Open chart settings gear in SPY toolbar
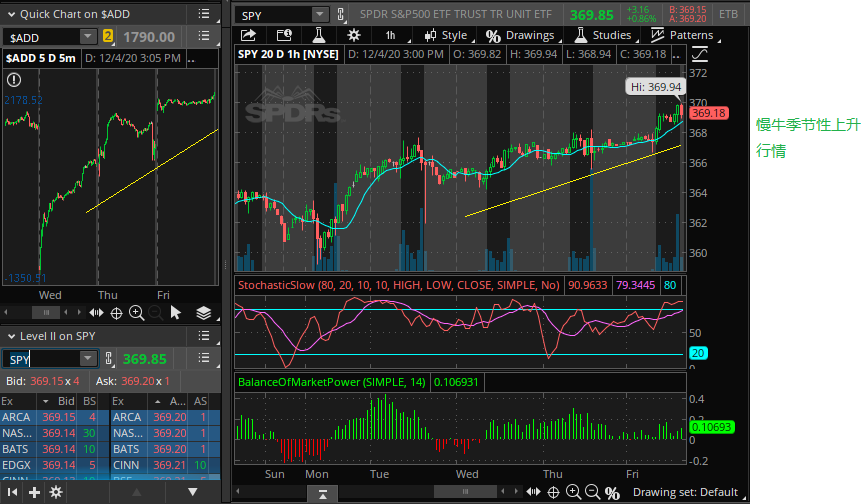 [354, 35]
